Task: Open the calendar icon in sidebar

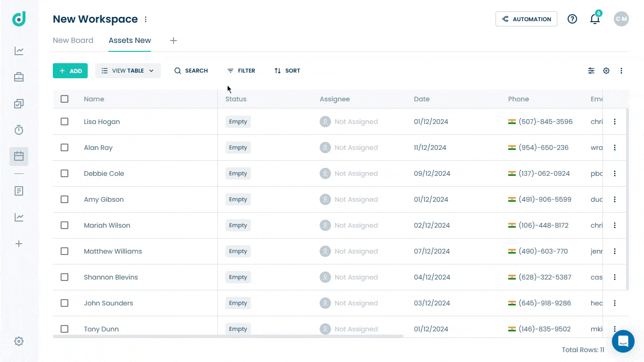Action: pyautogui.click(x=19, y=156)
